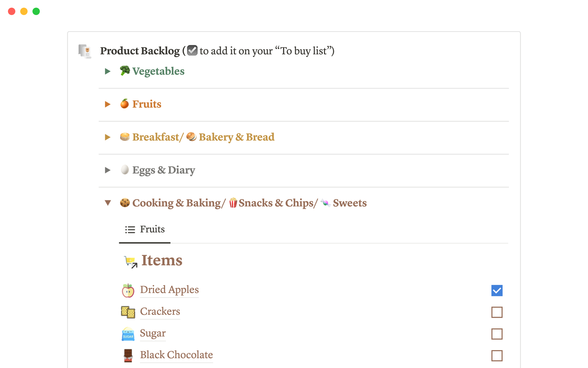This screenshot has width=588, height=368.
Task: Click the popcorn icon in Snacks & Chips
Action: tap(233, 203)
